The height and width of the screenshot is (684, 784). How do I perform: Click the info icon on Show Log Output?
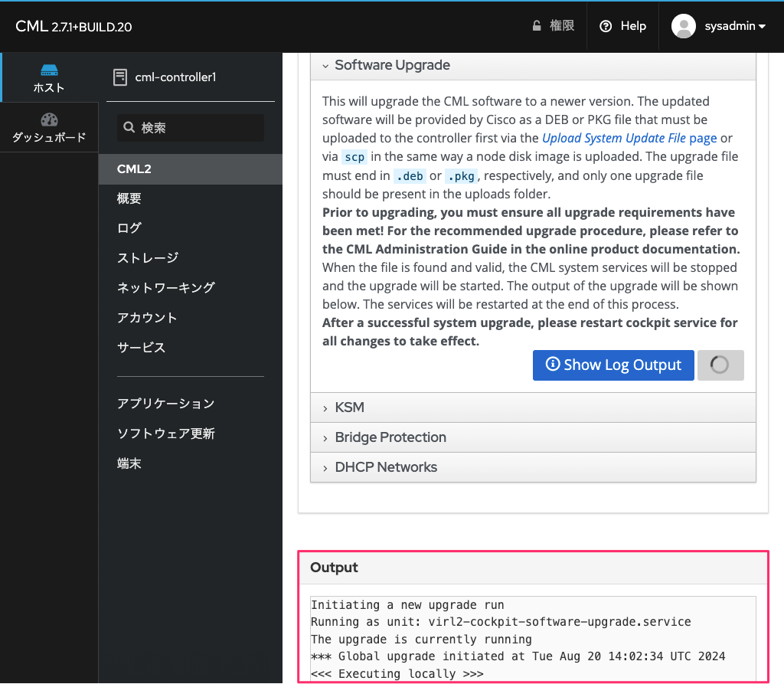pyautogui.click(x=553, y=364)
